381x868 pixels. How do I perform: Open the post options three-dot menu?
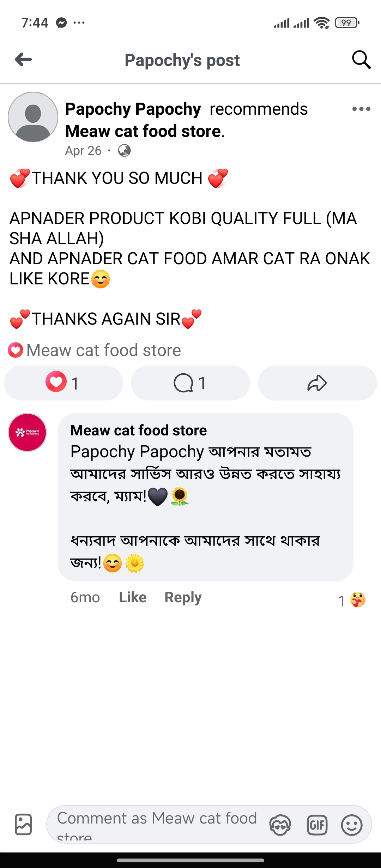[x=361, y=109]
